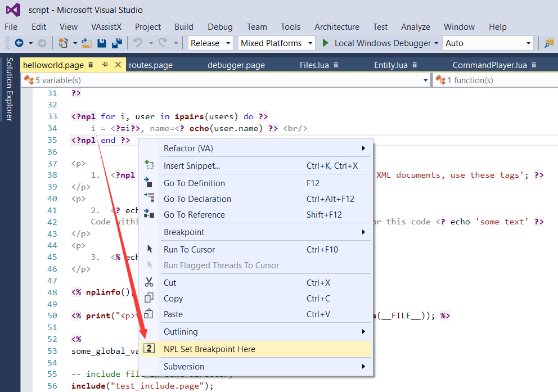Click the Save All icon
Screen dimensions: 558x392
[117, 42]
